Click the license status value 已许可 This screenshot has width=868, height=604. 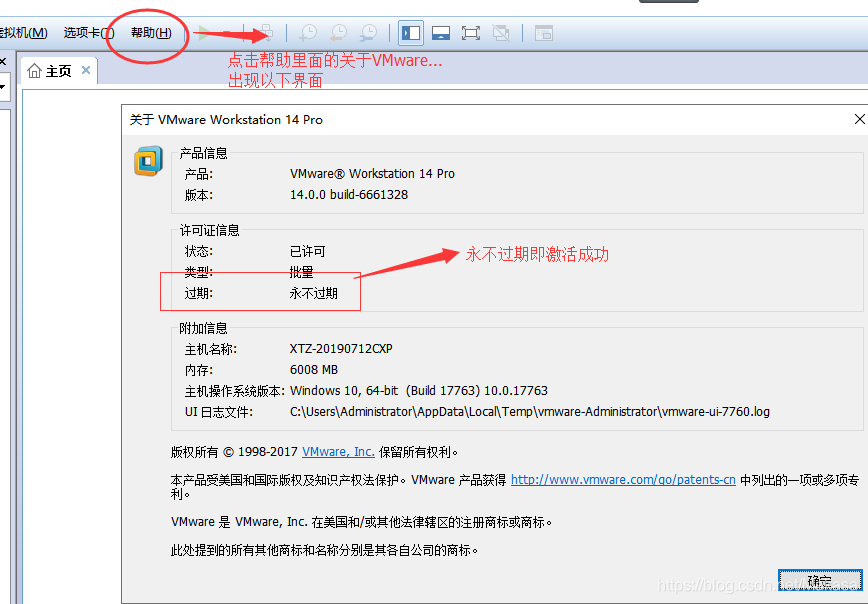(x=307, y=251)
